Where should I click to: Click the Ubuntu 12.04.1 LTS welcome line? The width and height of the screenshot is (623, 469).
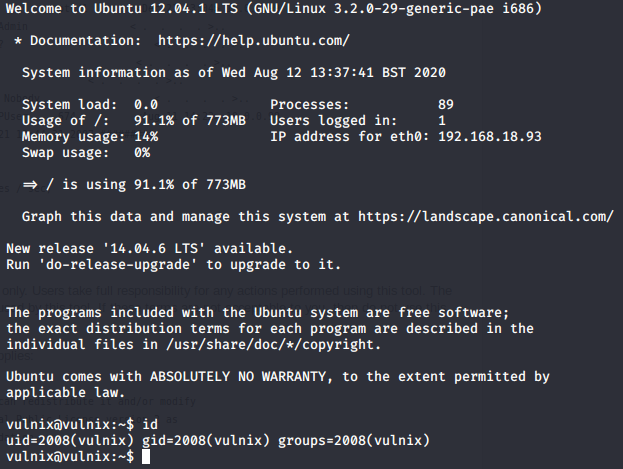274,8
